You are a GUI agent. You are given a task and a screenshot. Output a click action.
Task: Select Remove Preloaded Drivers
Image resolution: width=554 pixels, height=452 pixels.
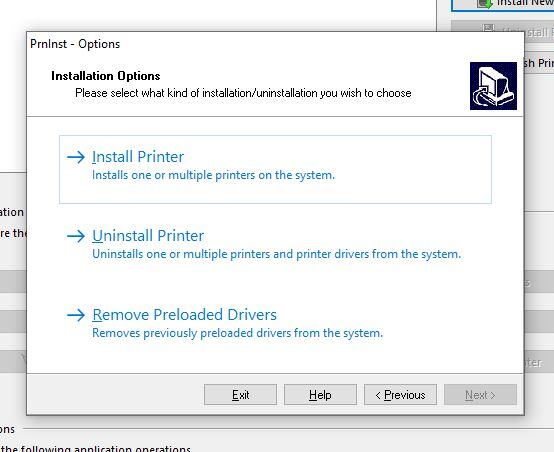pyautogui.click(x=184, y=315)
